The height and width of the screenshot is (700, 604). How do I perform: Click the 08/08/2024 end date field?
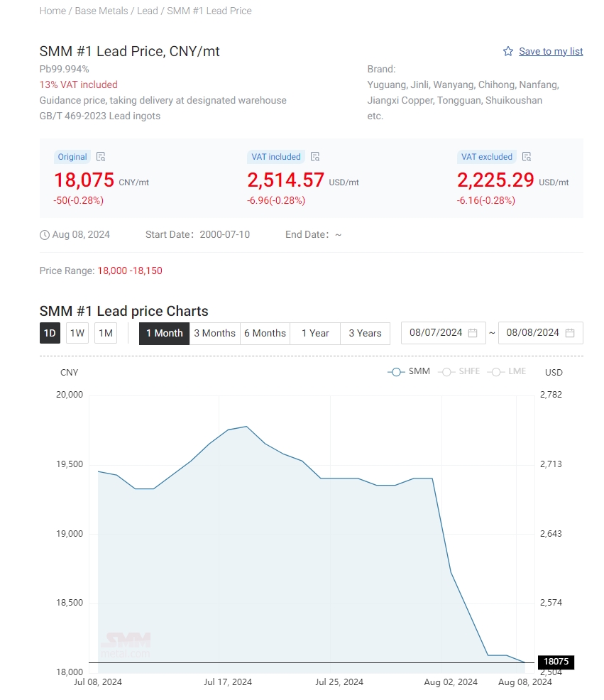point(541,333)
